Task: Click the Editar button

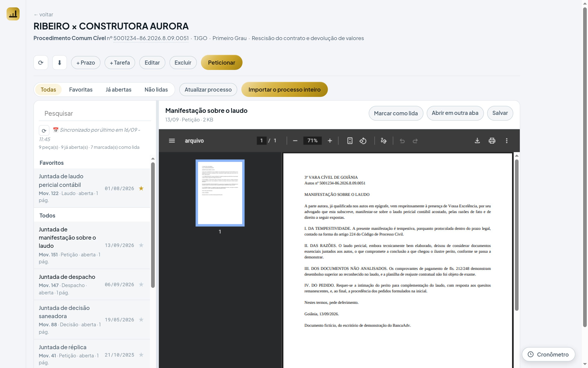Action: 152,63
